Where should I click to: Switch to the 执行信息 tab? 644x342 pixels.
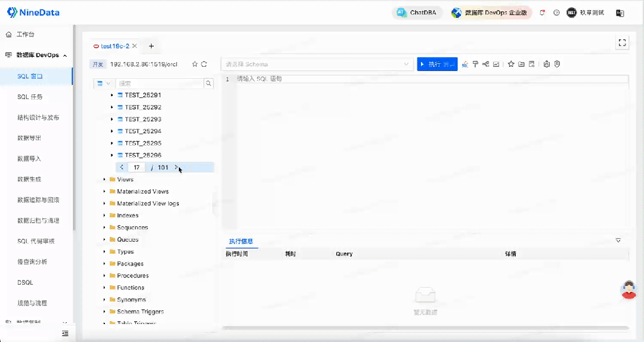[241, 242]
